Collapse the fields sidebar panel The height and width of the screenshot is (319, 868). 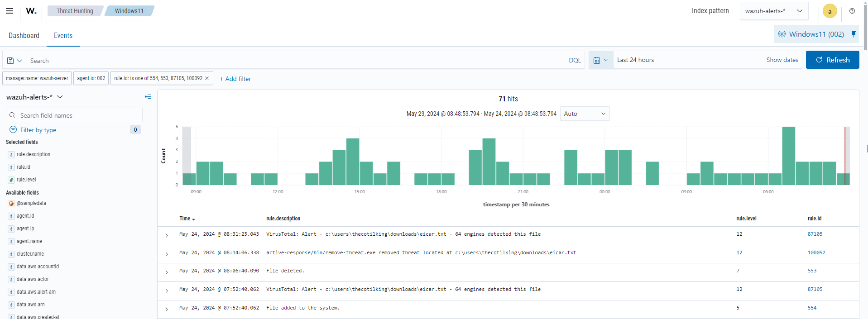[148, 97]
